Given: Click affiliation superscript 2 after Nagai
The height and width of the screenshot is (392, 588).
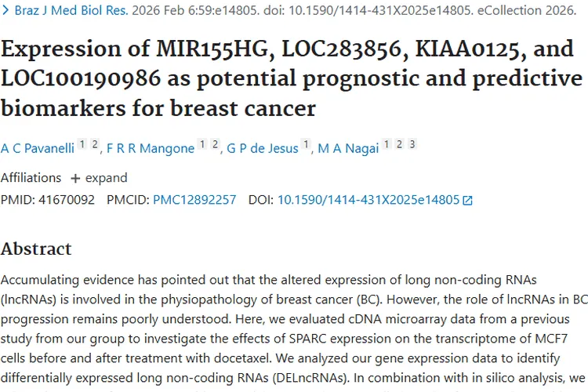Looking at the screenshot, I should 400,145.
